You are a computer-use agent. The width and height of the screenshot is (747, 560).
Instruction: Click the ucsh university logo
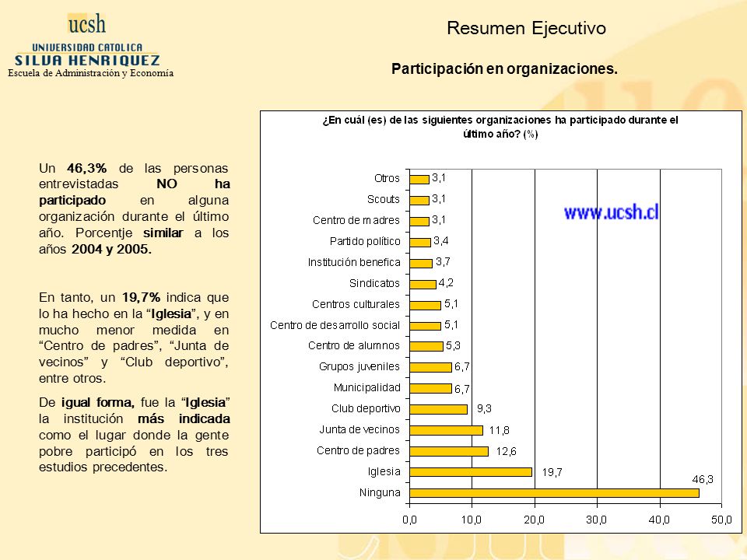pyautogui.click(x=87, y=40)
